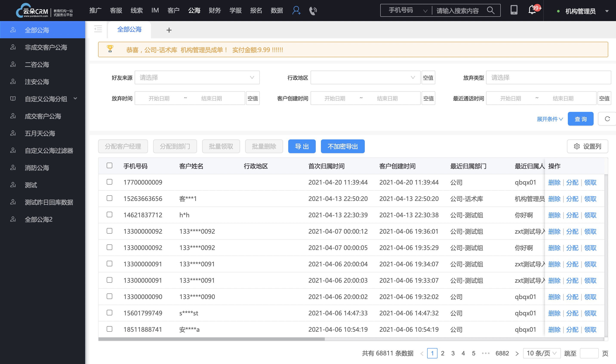Click the 自定义公海分组 expander arrow
The width and height of the screenshot is (616, 364).
tap(76, 98)
